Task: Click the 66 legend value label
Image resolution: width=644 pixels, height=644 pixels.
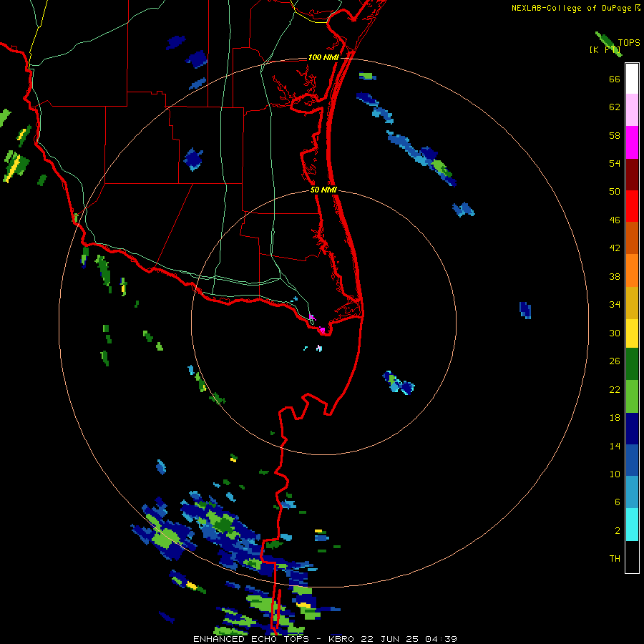Action: click(615, 79)
